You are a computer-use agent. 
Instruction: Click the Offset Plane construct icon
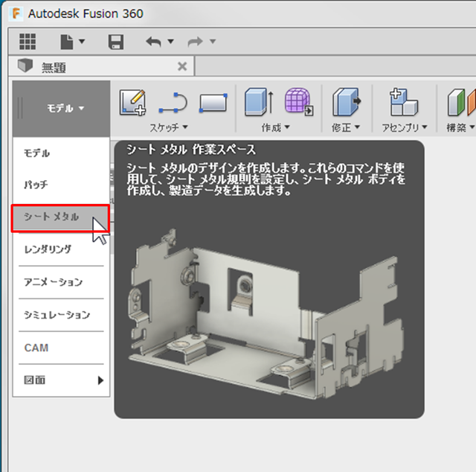tap(461, 102)
